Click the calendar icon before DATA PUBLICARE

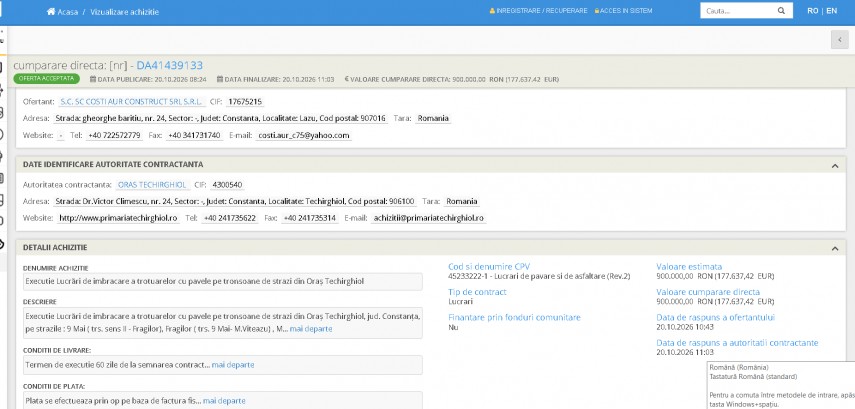(x=93, y=79)
